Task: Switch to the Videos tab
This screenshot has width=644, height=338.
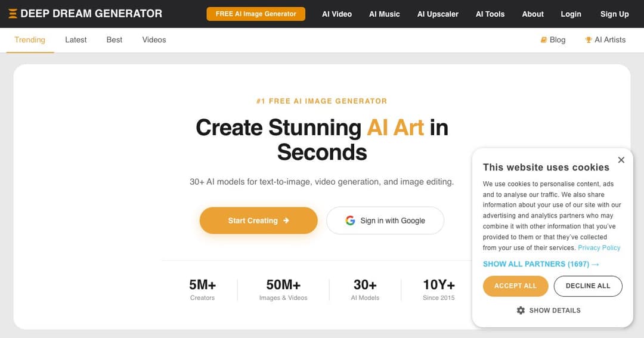Action: pyautogui.click(x=154, y=40)
